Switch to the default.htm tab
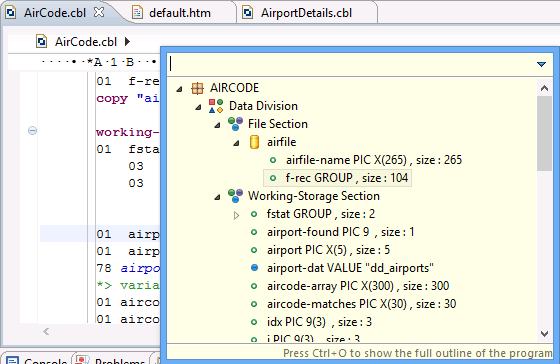Screen dimensions: 560x364 [180, 13]
